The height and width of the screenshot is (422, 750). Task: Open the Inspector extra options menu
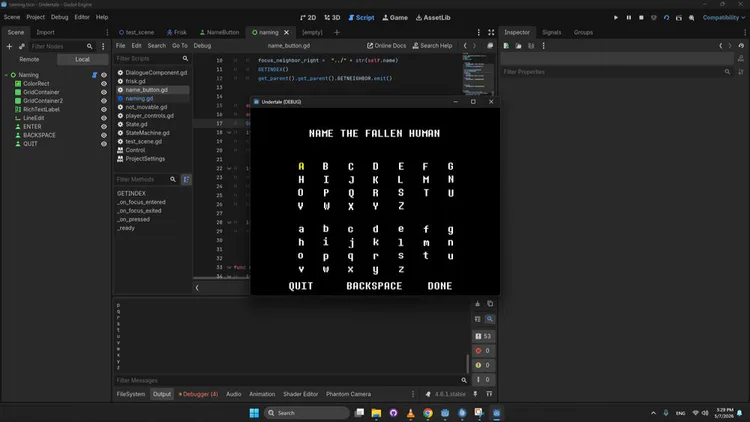543,46
